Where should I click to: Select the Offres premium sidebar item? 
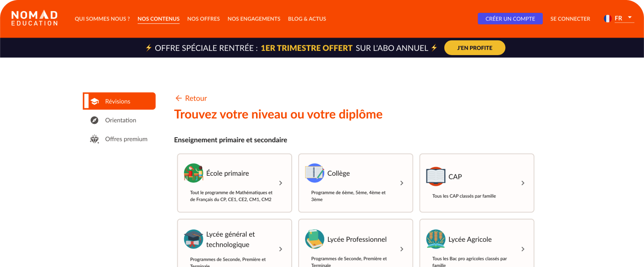click(x=119, y=139)
